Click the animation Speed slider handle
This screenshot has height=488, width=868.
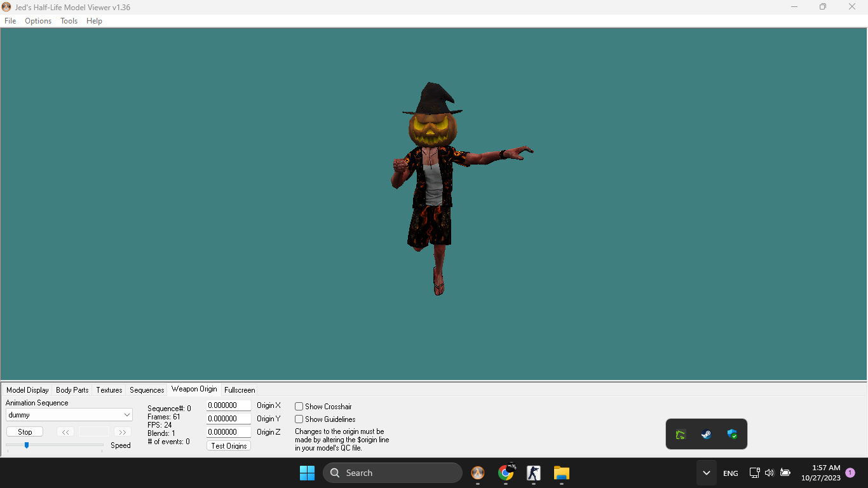(27, 445)
